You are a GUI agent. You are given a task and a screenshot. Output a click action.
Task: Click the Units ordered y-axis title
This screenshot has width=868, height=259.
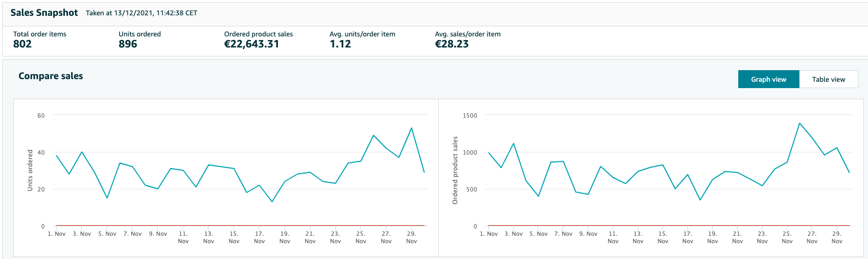click(x=30, y=170)
